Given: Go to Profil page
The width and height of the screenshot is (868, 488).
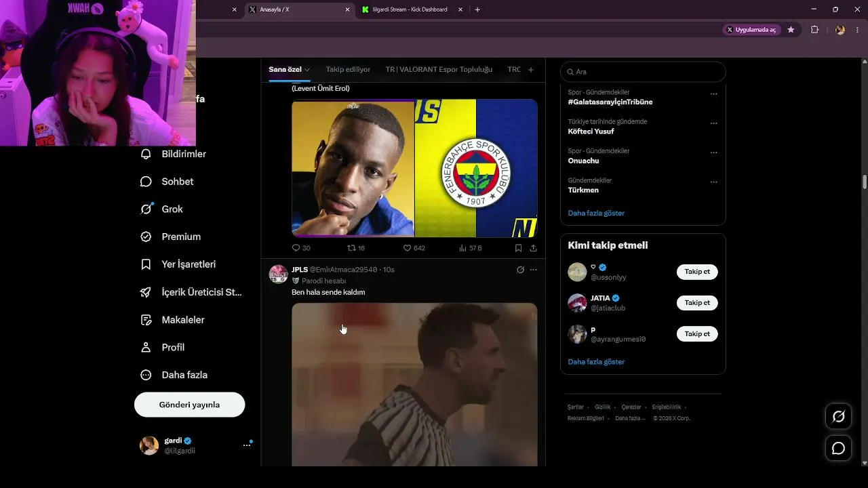Looking at the screenshot, I should click(x=162, y=347).
